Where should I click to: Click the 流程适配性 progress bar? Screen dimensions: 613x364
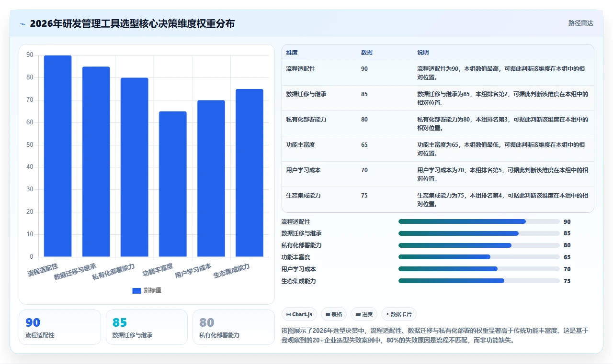pos(479,222)
